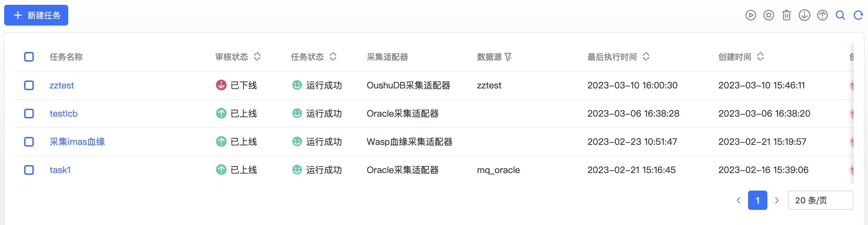Screen dimensions: 868x225
Task: Click the 新建任务 button
Action: [x=36, y=15]
